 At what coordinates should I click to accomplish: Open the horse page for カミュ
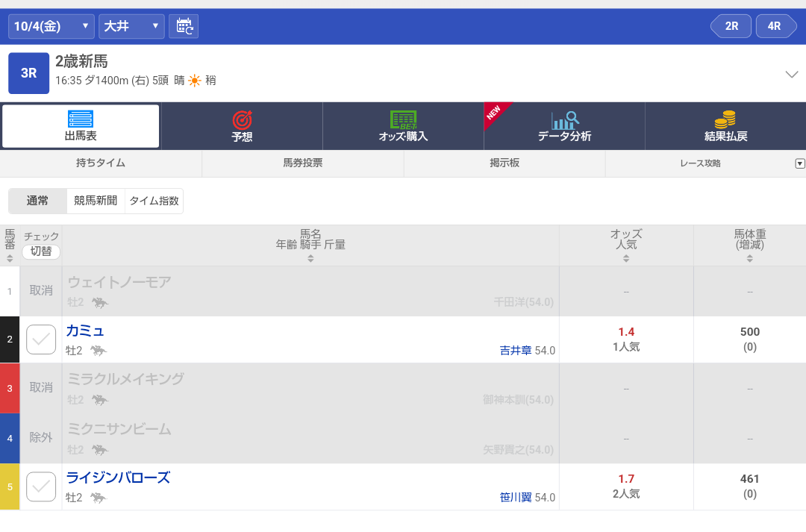point(85,331)
